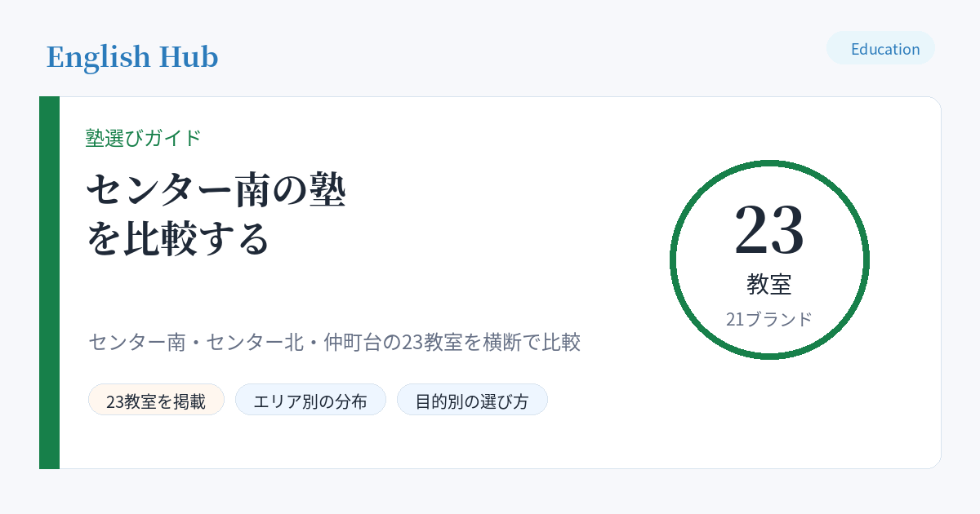The image size is (980, 514).
Task: Select the エリア別の分布 chip
Action: point(310,400)
